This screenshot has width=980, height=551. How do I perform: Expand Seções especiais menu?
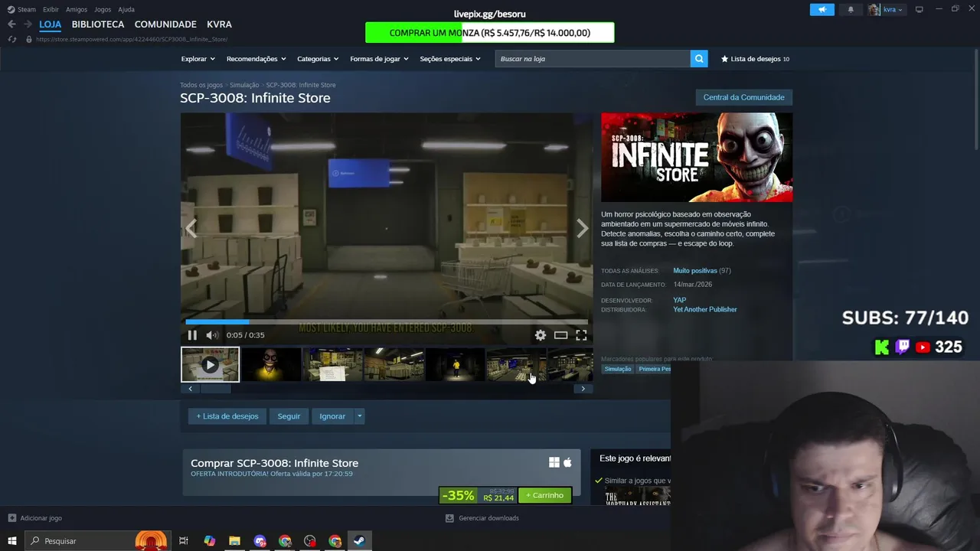click(x=450, y=59)
